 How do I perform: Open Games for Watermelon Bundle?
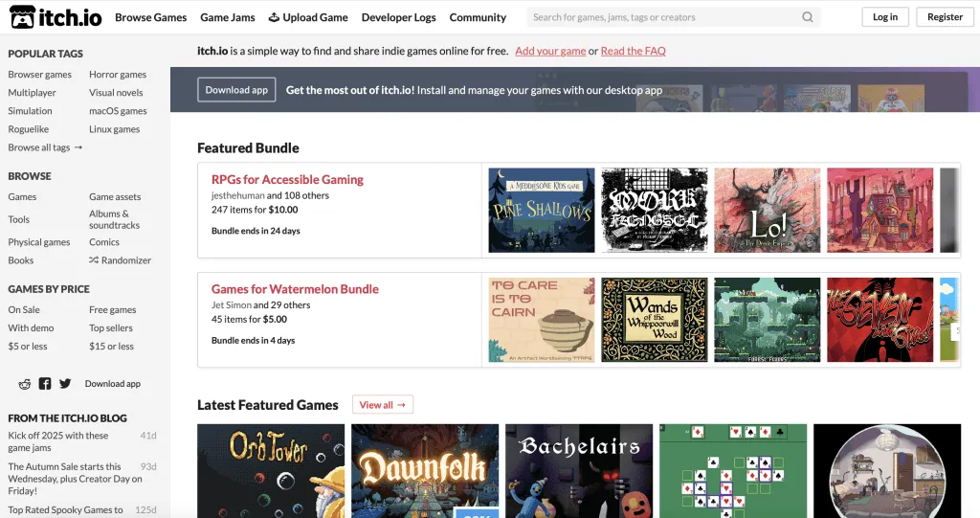(295, 289)
